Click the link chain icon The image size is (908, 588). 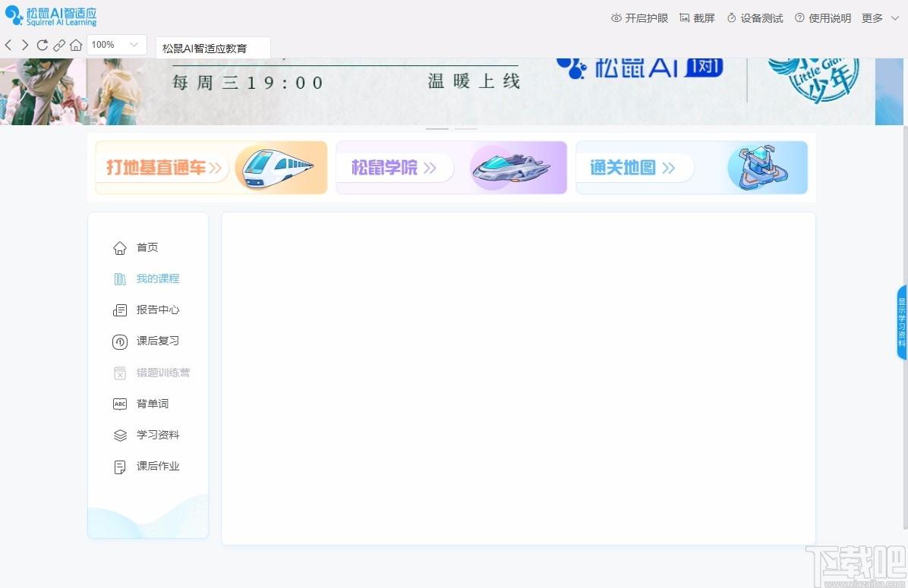(59, 45)
